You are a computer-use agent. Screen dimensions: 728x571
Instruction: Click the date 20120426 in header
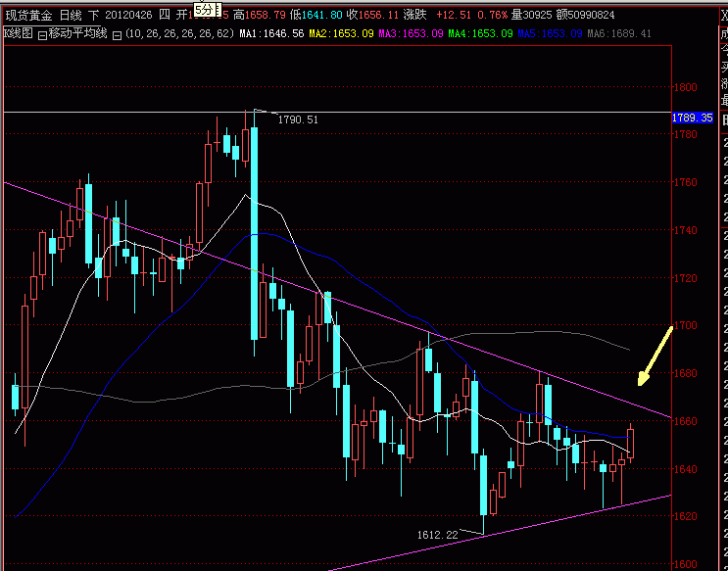point(128,16)
